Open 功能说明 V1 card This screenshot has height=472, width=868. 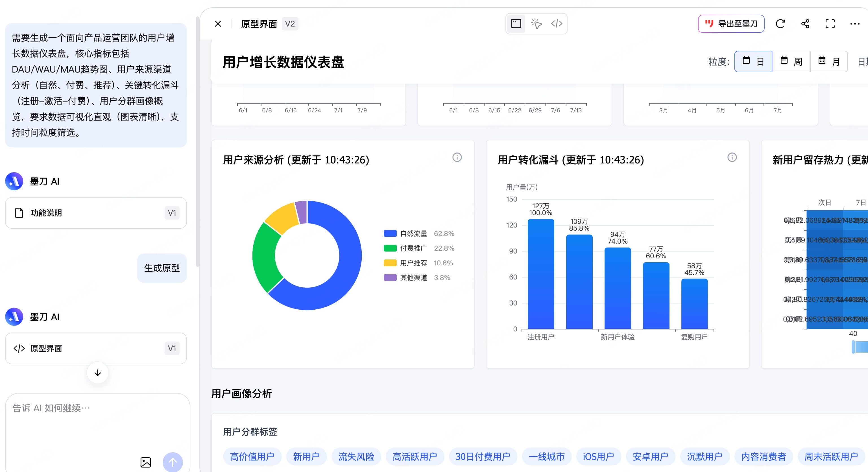pos(96,213)
